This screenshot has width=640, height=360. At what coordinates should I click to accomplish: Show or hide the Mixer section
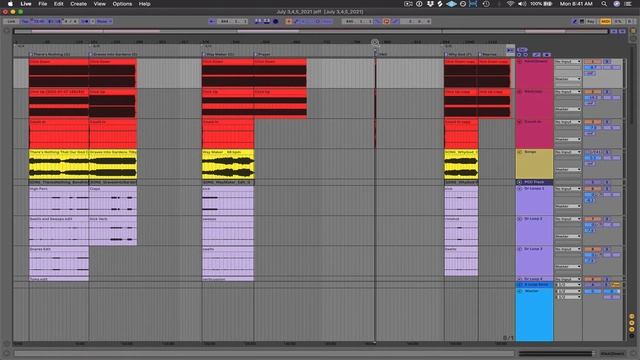click(632, 329)
